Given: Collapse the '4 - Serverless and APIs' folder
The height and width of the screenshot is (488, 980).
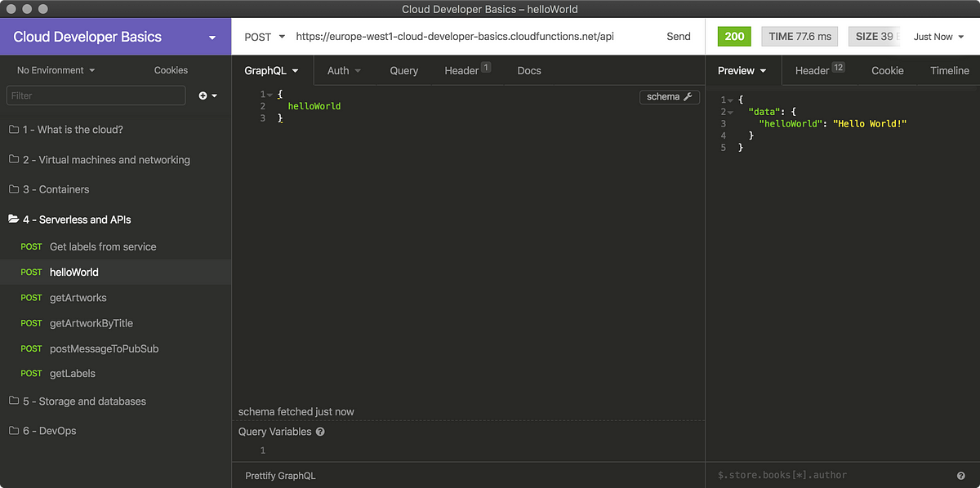Looking at the screenshot, I should point(116,220).
